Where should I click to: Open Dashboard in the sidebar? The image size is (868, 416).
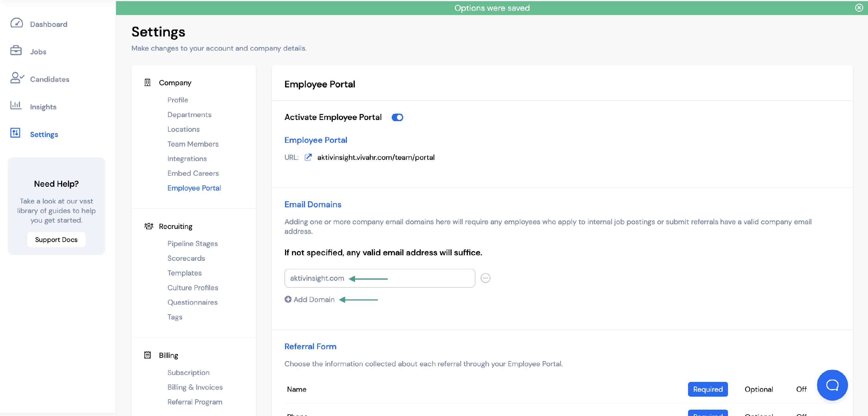(x=49, y=24)
